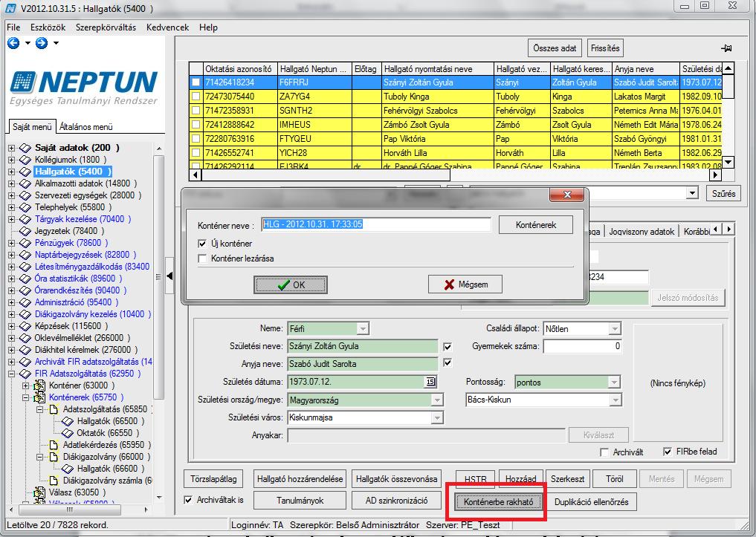This screenshot has height=537, width=756.
Task: Click the student table vertical scroll down arrow
Action: pos(728,163)
